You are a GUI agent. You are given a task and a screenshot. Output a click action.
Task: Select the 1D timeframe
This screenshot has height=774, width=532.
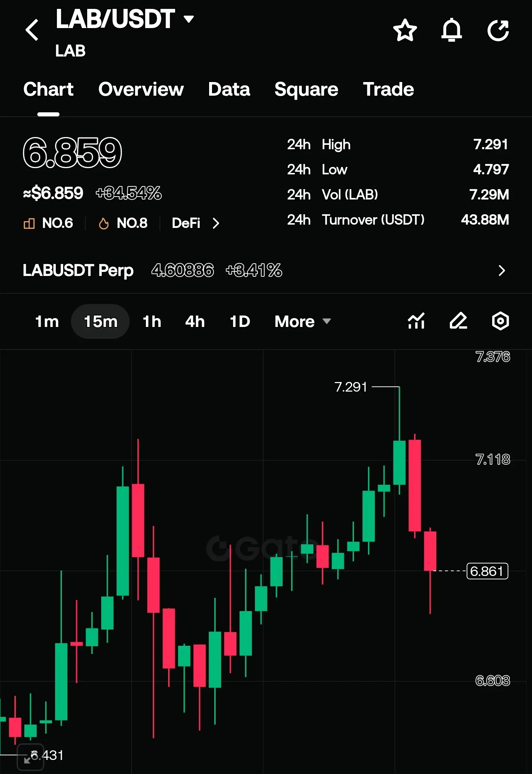coord(240,321)
